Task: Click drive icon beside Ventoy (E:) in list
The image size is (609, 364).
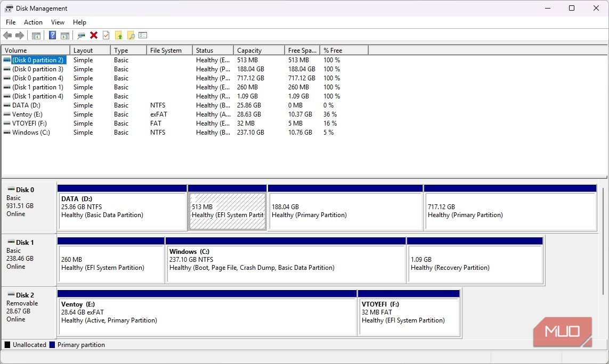Action: (x=7, y=114)
